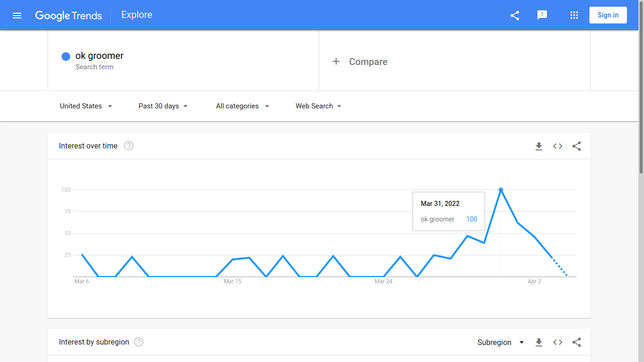Click the Mar 6 axis label

(x=82, y=281)
